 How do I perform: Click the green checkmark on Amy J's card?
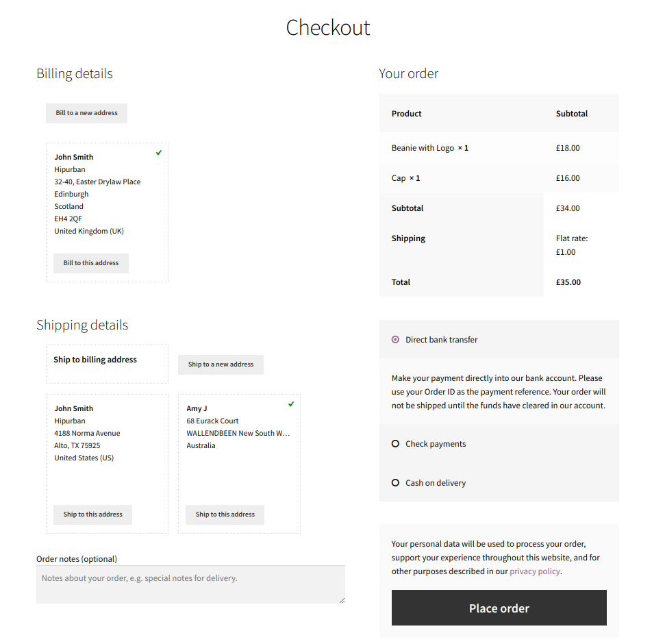pyautogui.click(x=290, y=404)
